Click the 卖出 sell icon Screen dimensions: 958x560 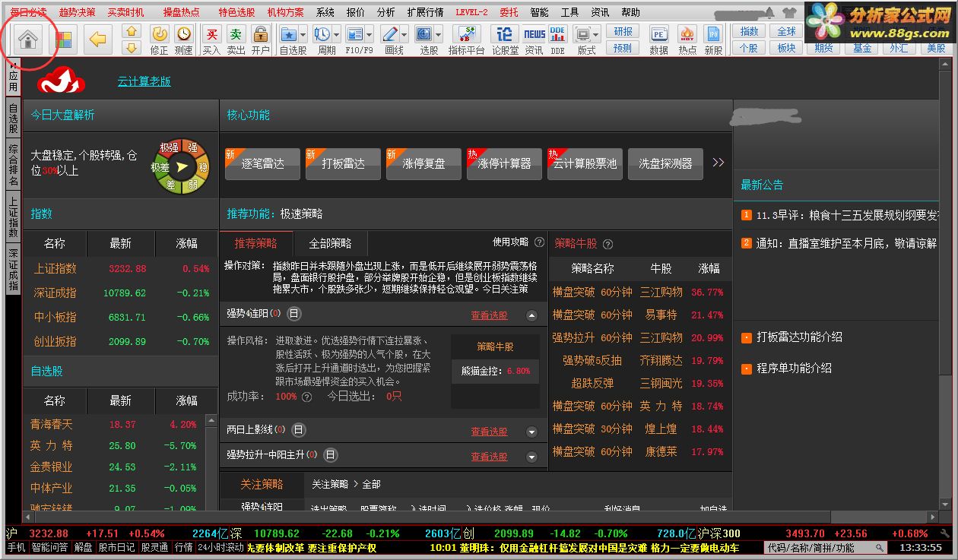tap(236, 34)
